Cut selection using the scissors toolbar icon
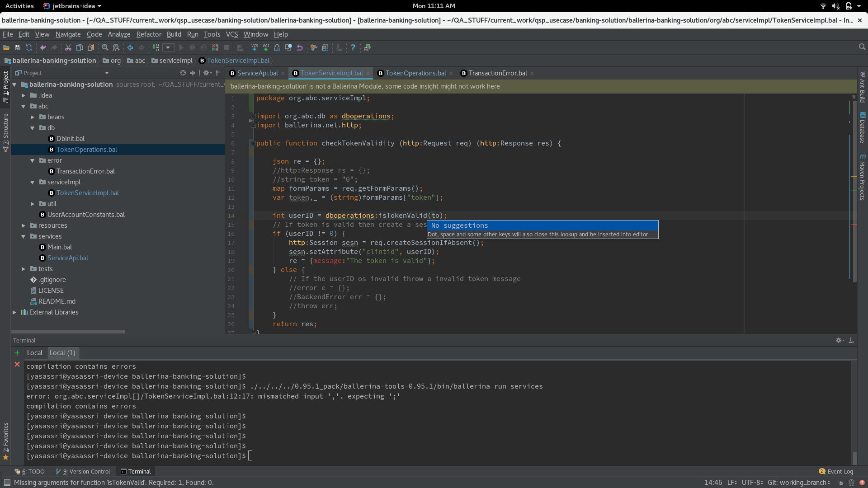This screenshot has width=868, height=488. (68, 47)
